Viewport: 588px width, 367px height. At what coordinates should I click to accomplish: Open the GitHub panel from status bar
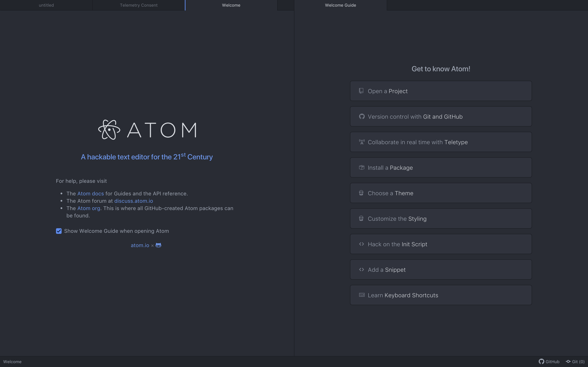point(549,362)
